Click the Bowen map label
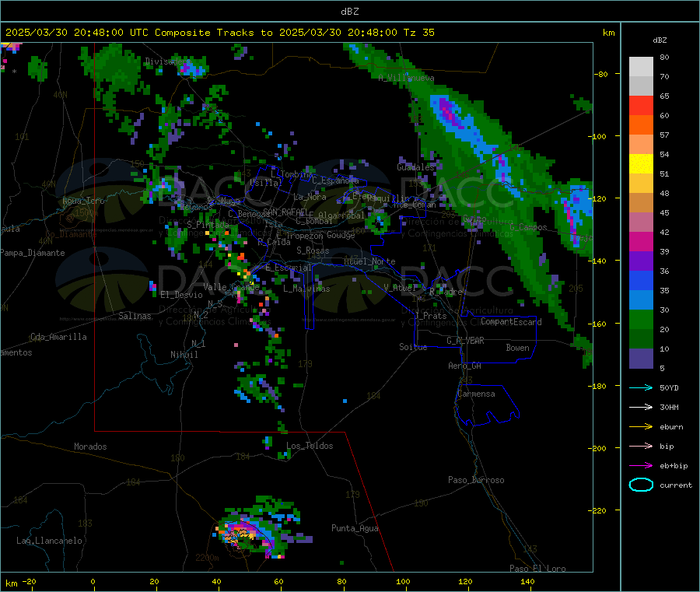 (x=518, y=348)
